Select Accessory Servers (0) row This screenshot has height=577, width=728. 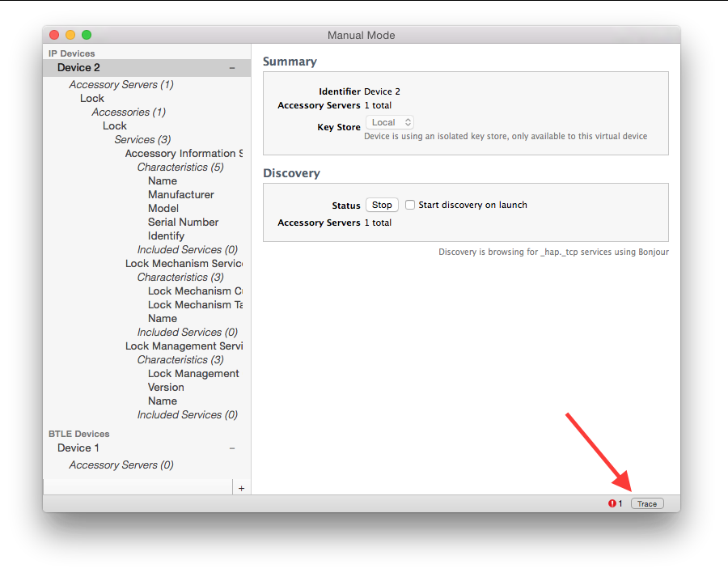tap(121, 465)
